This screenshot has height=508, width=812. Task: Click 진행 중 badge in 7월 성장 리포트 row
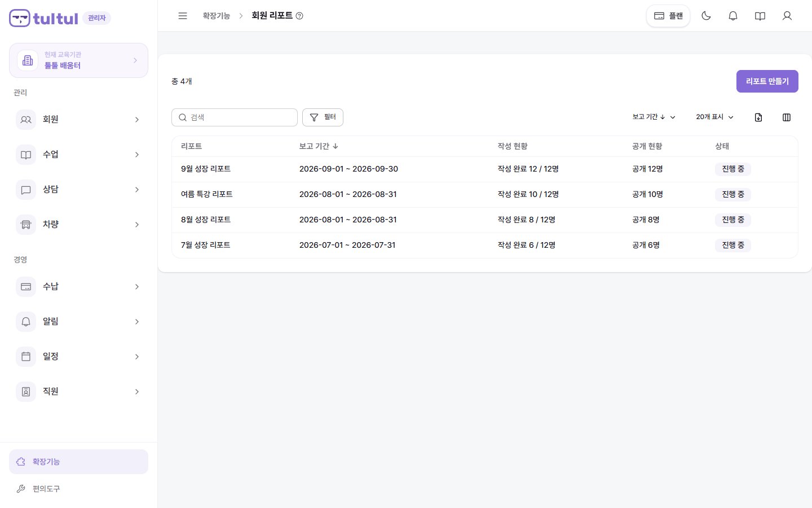(733, 245)
